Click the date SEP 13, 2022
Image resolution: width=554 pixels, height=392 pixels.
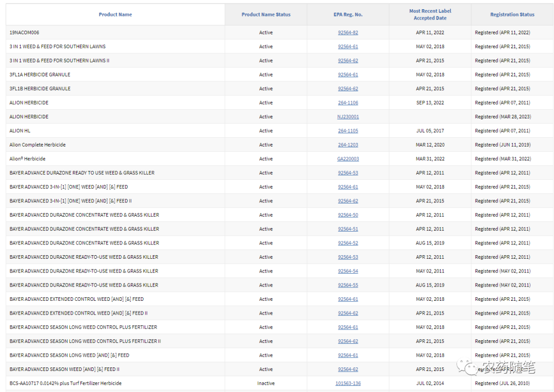pyautogui.click(x=430, y=102)
